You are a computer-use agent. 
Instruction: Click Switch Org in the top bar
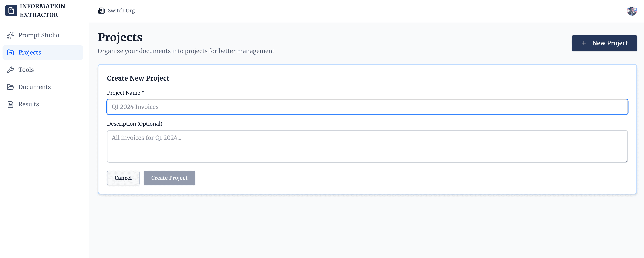(x=121, y=10)
